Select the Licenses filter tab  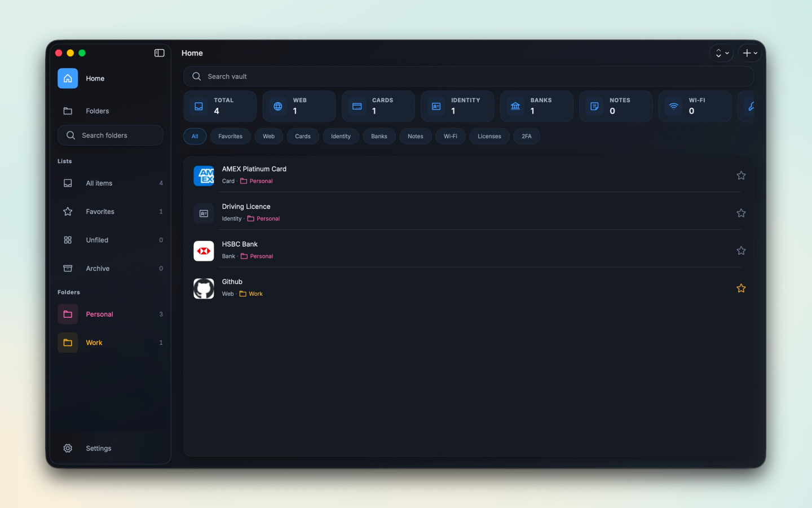(x=489, y=137)
